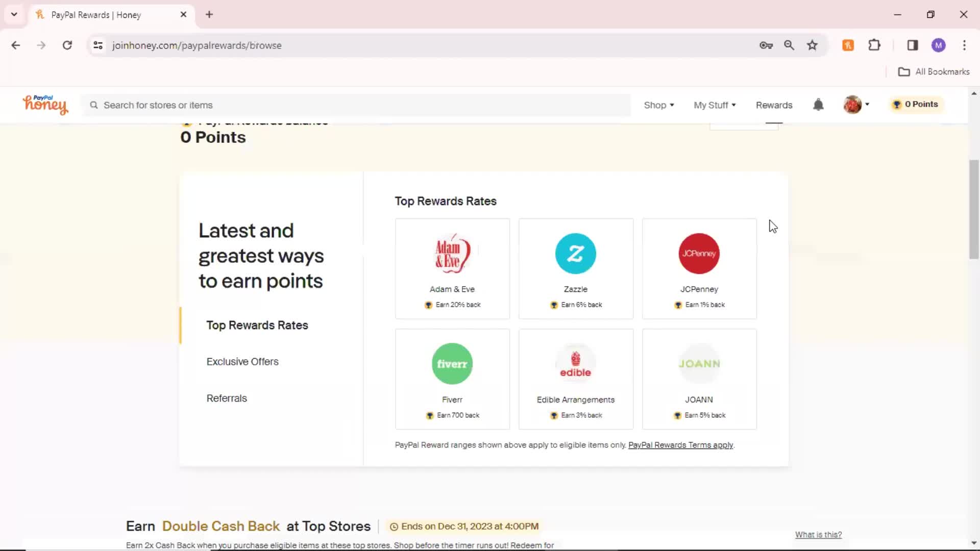Open the user avatar profile menu

coord(856,105)
